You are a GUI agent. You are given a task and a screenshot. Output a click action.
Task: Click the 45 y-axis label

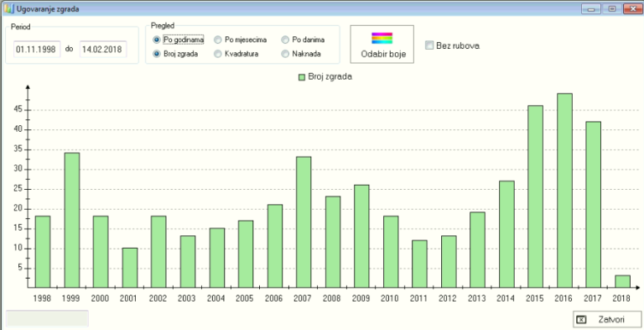point(18,110)
